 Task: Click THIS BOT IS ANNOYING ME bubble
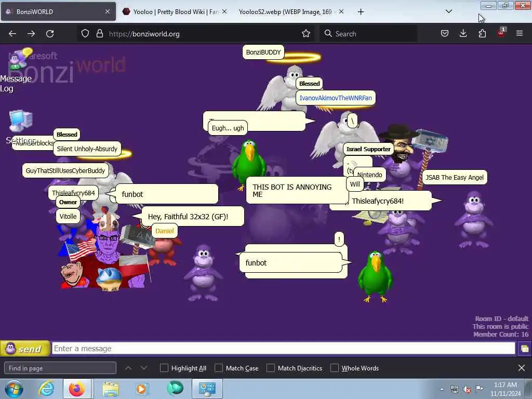(297, 190)
